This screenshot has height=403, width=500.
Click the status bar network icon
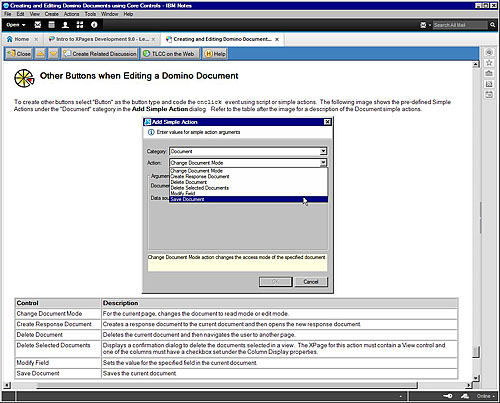point(465,396)
